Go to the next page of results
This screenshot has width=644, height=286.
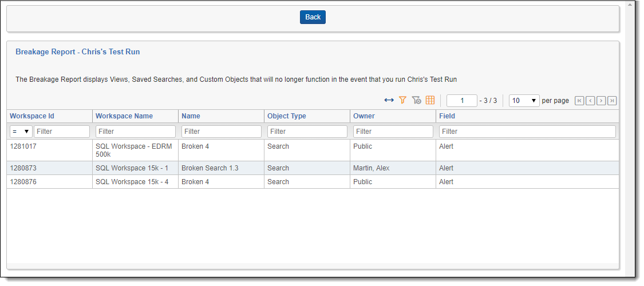point(601,101)
